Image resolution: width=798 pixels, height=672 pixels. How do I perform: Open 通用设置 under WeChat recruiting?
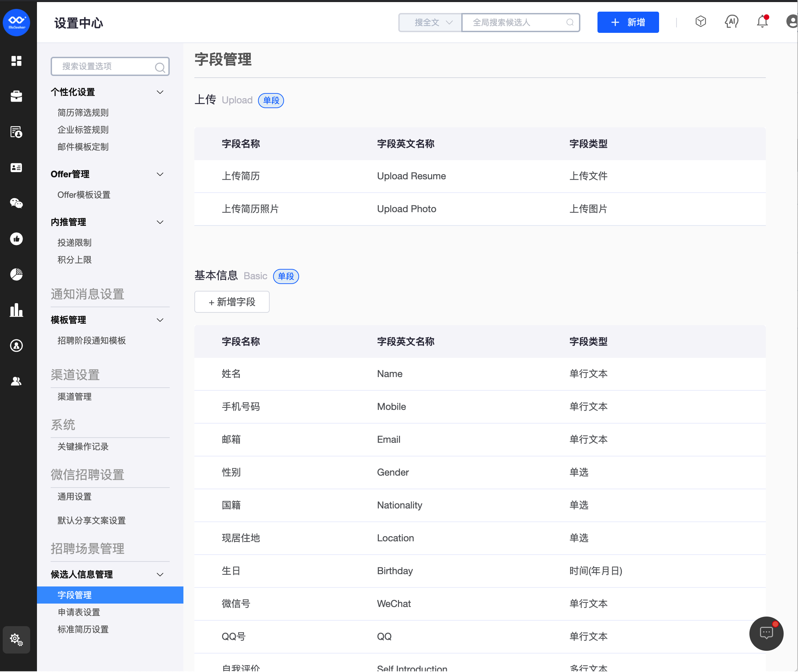pyautogui.click(x=74, y=497)
